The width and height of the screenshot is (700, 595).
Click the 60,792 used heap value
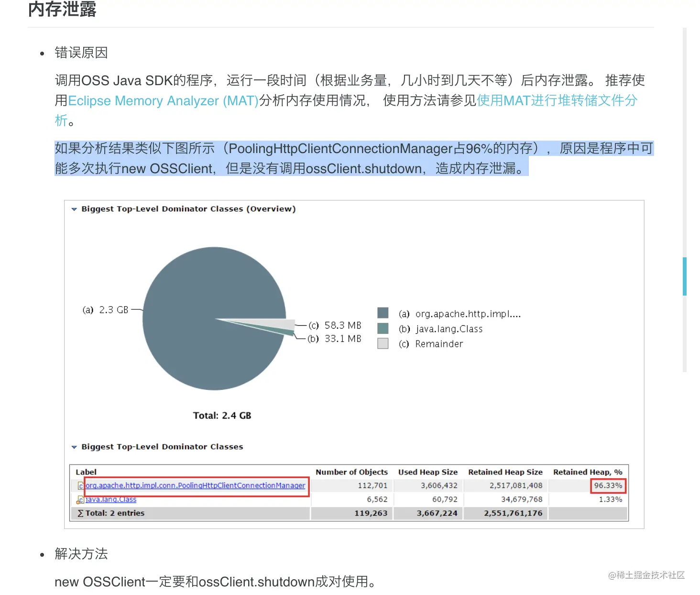tap(445, 499)
